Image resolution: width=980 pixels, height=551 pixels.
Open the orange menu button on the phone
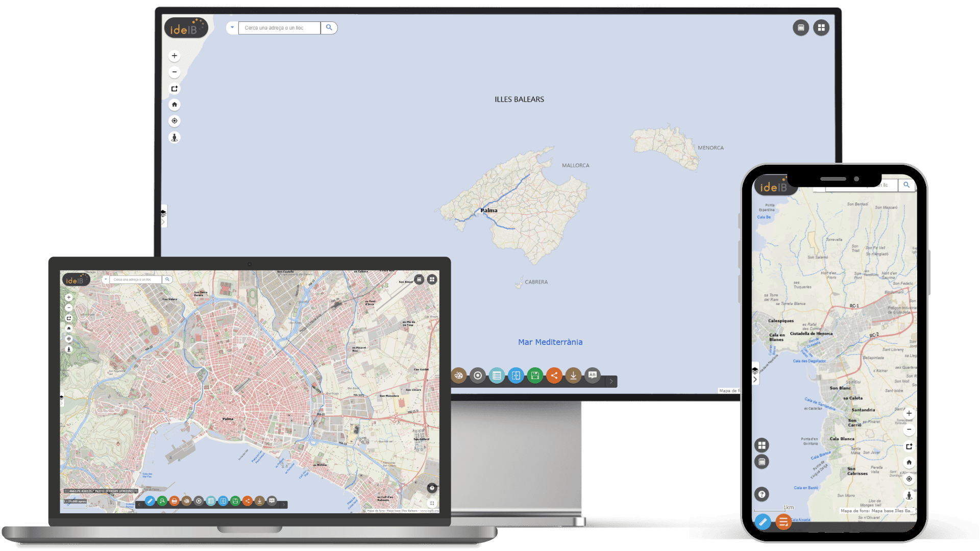tap(783, 522)
